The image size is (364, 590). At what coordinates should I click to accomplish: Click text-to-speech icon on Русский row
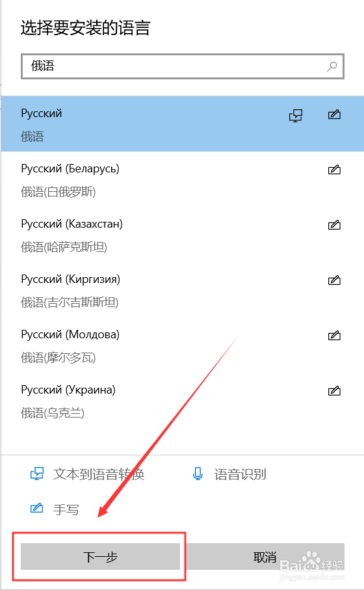click(x=296, y=116)
